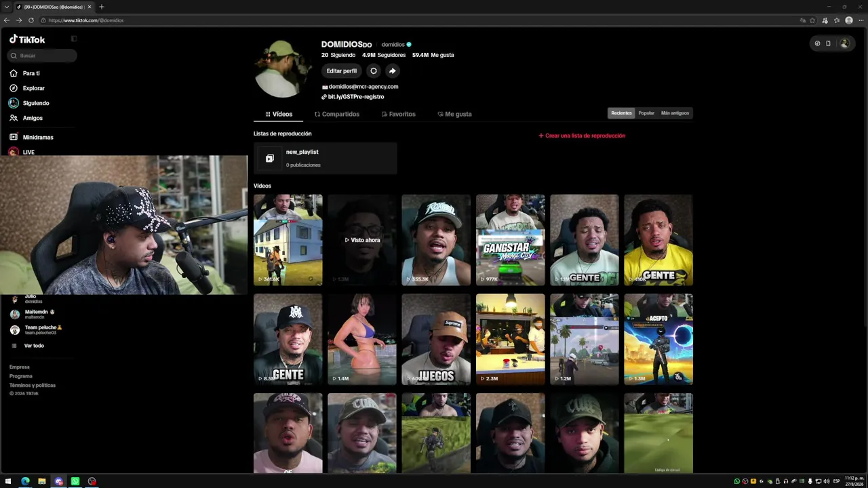The height and width of the screenshot is (488, 868).
Task: Click the browser address bar URL
Action: tap(85, 20)
